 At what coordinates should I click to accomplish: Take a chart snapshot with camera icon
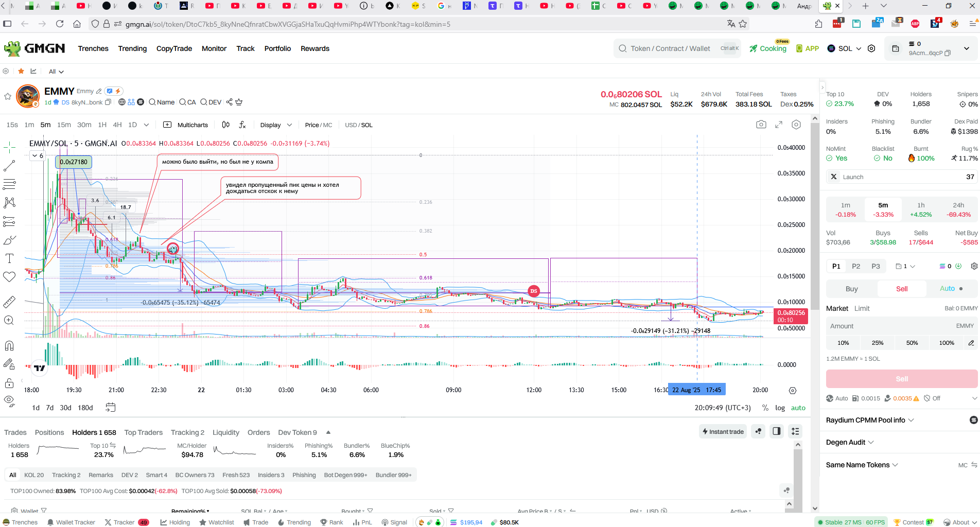click(761, 125)
